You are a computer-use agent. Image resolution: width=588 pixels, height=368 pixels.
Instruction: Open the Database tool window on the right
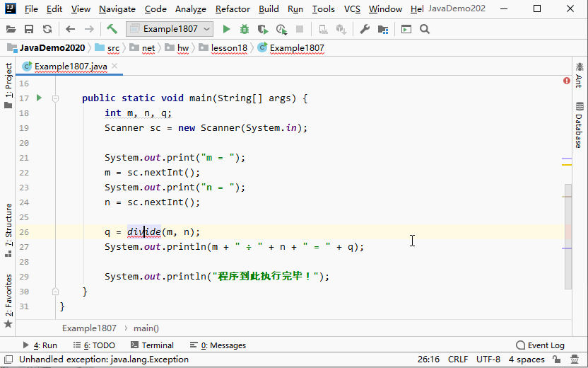[x=580, y=125]
